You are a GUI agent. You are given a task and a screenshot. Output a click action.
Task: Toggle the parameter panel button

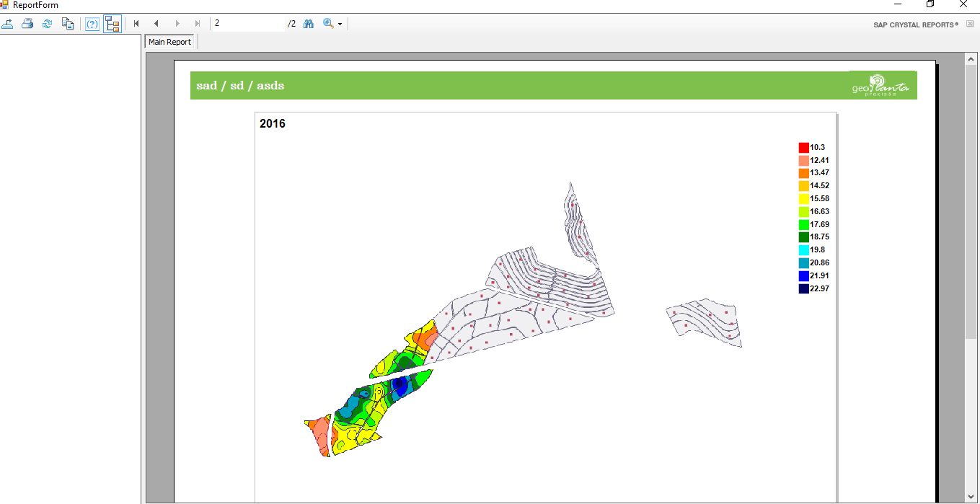92,24
